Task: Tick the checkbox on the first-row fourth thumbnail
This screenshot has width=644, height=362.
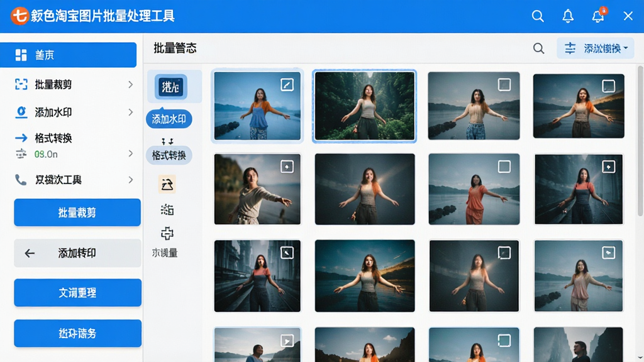Action: pyautogui.click(x=609, y=85)
